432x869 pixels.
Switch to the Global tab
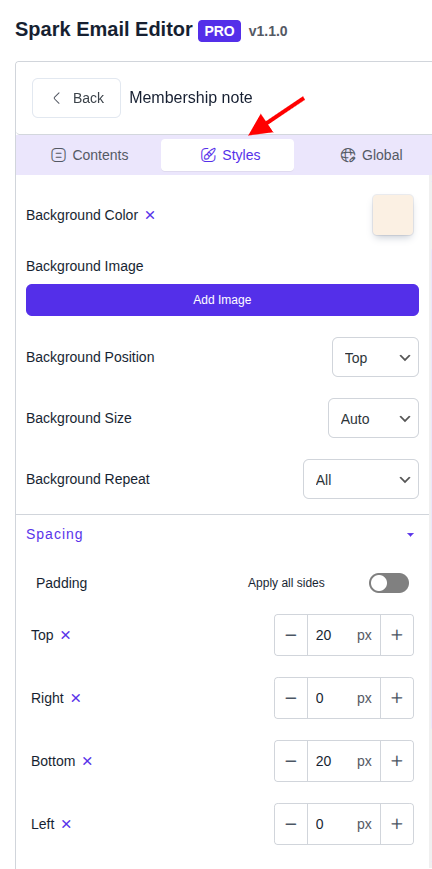(x=371, y=155)
